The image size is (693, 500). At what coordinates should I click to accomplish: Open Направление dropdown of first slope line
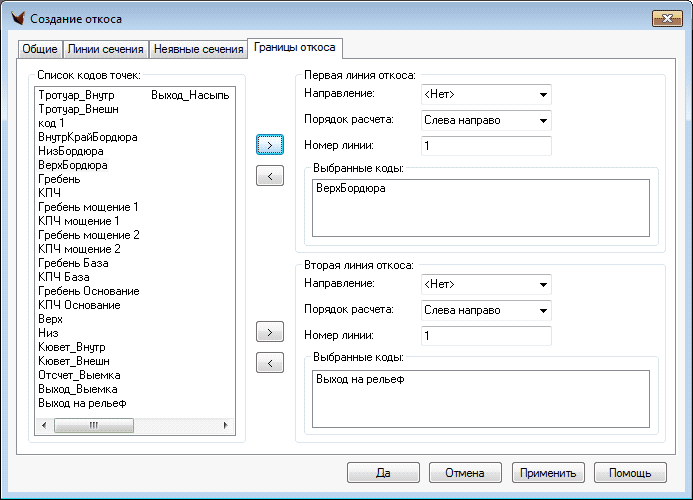click(486, 94)
